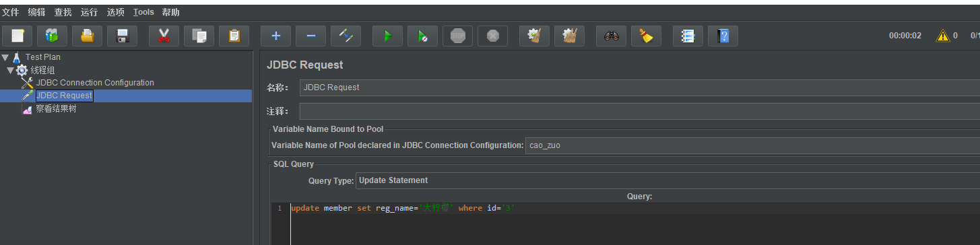This screenshot has width=980, height=245.
Task: Shut down the test threads
Action: point(492,36)
